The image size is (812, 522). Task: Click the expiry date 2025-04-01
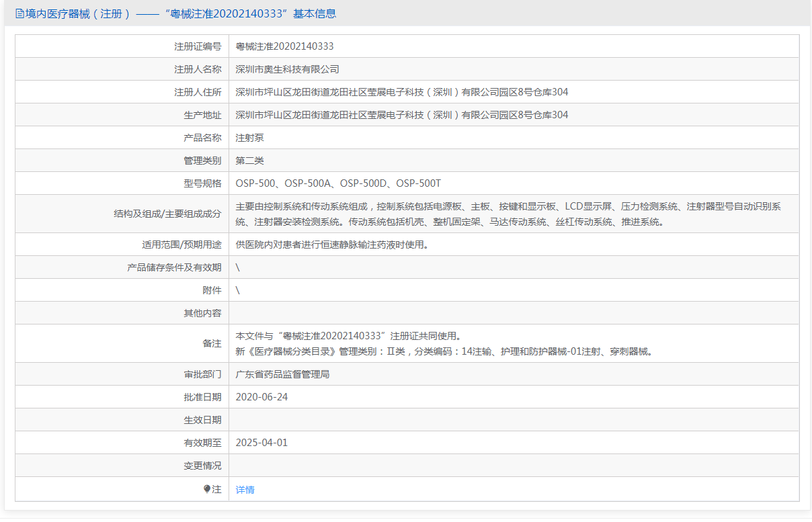tap(261, 443)
